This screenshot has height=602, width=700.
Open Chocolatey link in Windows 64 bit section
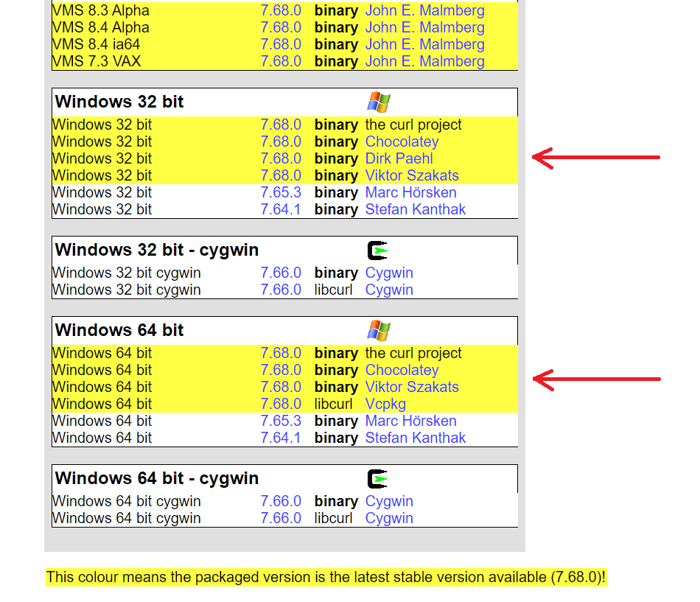pyautogui.click(x=402, y=370)
